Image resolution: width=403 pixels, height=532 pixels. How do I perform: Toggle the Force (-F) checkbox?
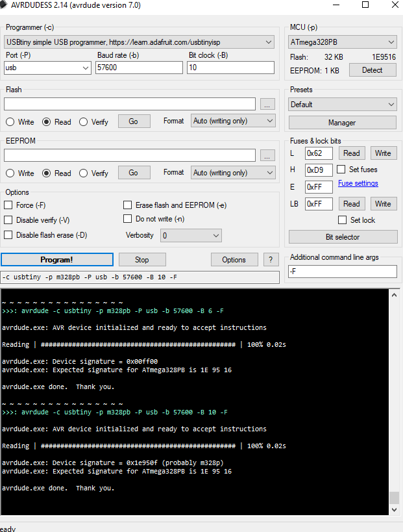(x=8, y=205)
